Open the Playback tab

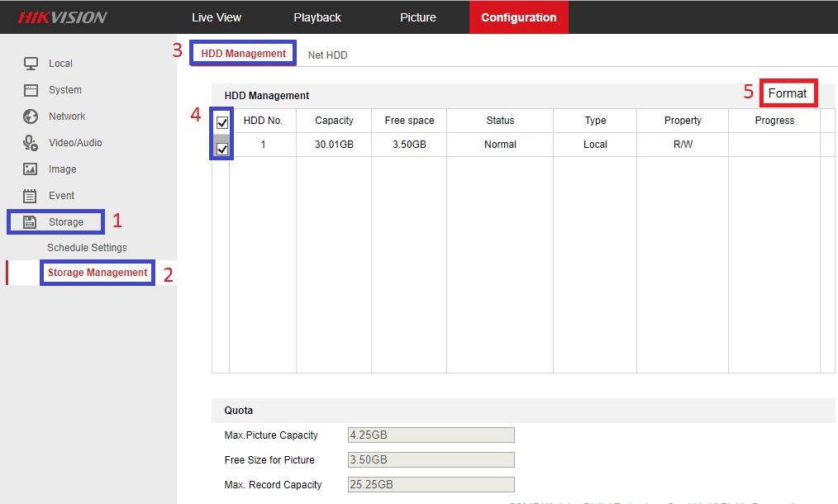pyautogui.click(x=317, y=17)
